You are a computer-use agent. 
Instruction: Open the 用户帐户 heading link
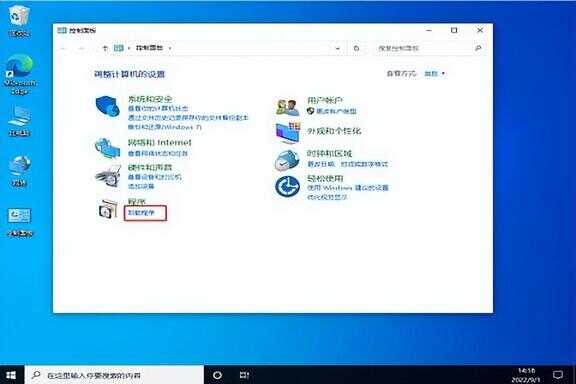(x=325, y=100)
